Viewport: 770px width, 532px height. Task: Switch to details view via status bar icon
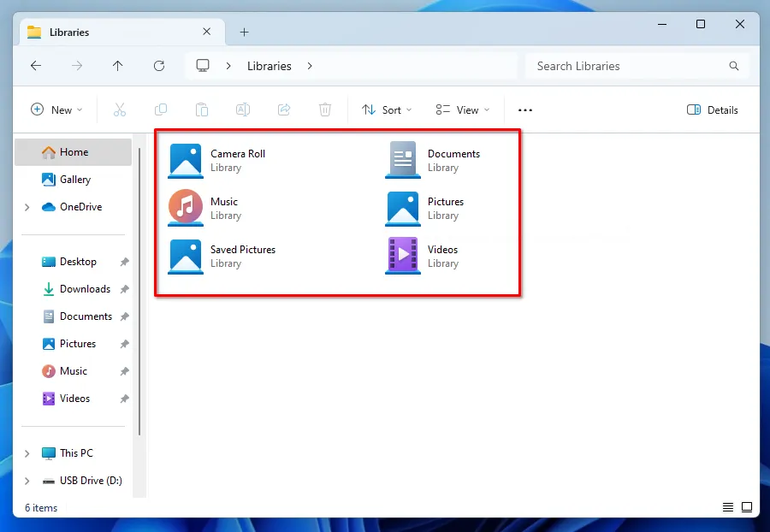727,507
